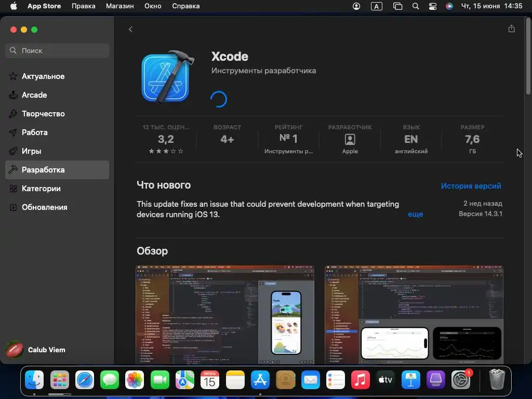Click the Stage Manager windows icon
The height and width of the screenshot is (399, 532).
click(397, 6)
